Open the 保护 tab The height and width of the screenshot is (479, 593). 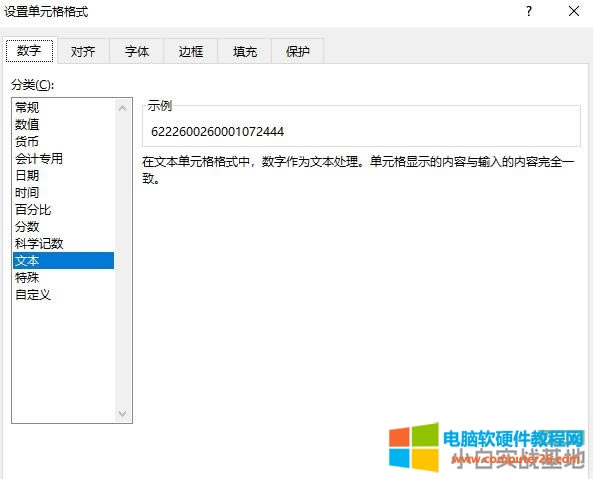click(298, 51)
